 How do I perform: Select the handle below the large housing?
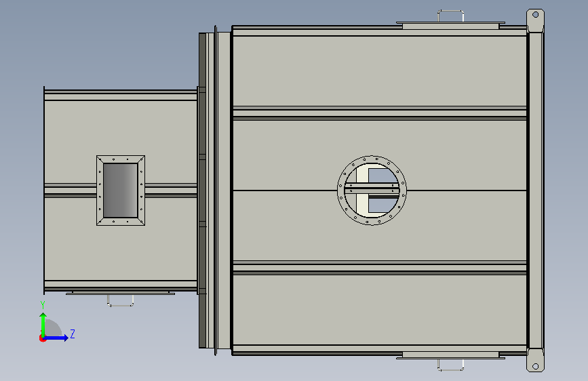pyautogui.click(x=451, y=365)
